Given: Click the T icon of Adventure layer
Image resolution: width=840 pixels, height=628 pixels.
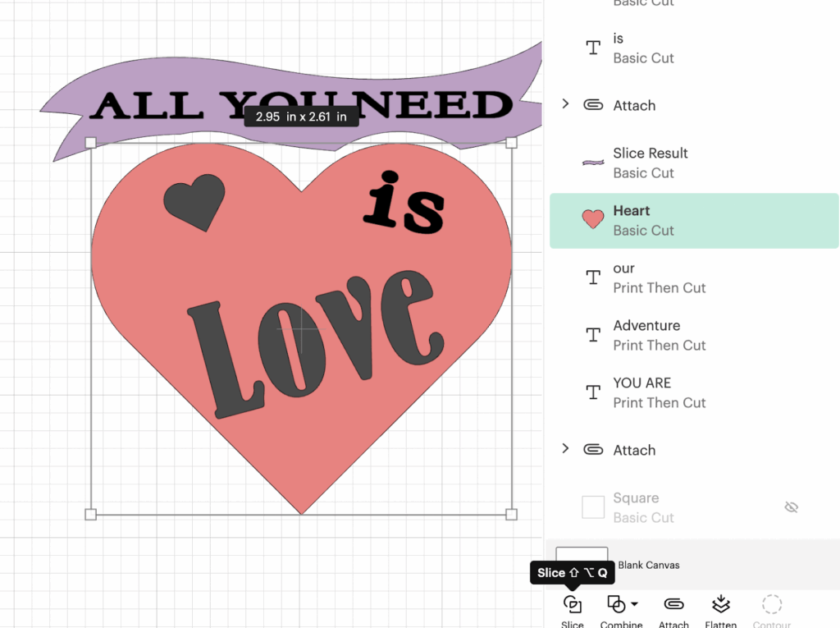Looking at the screenshot, I should point(593,335).
